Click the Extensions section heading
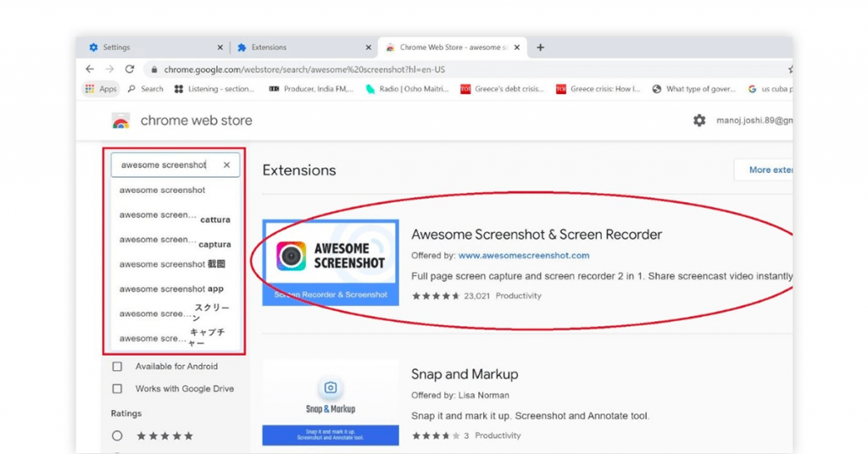The image size is (868, 454). 299,170
